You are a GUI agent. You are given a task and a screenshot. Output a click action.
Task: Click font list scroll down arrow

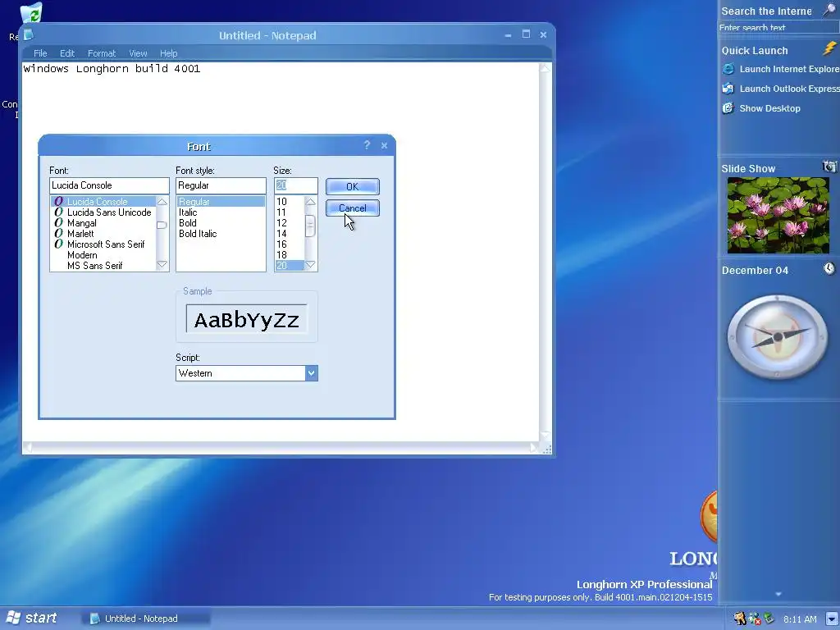(x=162, y=265)
